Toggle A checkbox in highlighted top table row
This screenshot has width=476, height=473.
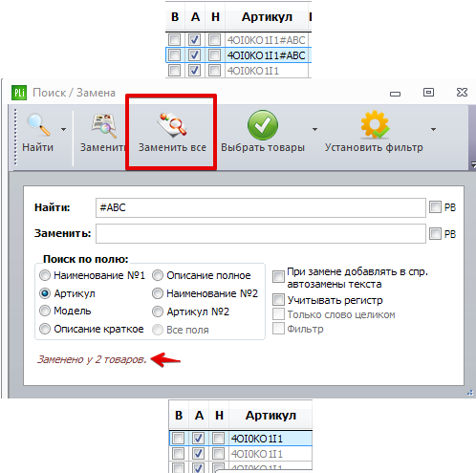pyautogui.click(x=194, y=55)
